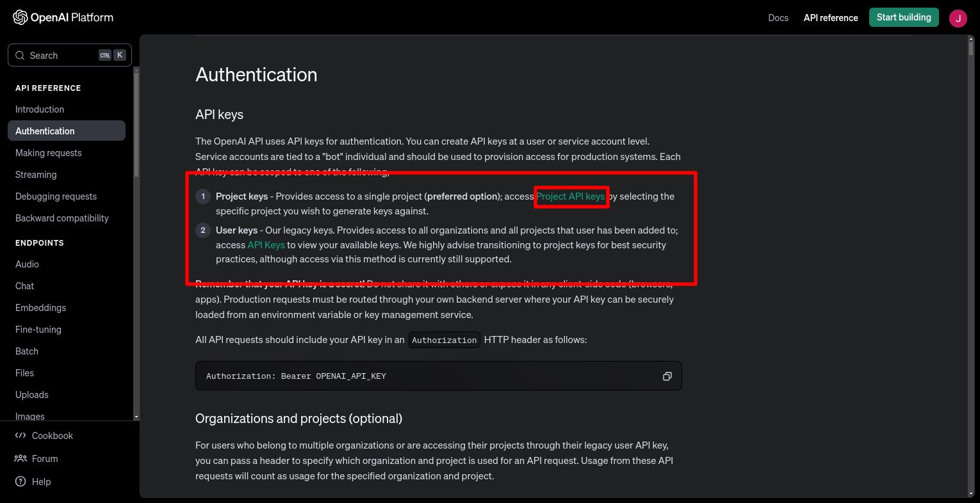Focus the Search input field
This screenshot has height=503, width=980.
70,55
